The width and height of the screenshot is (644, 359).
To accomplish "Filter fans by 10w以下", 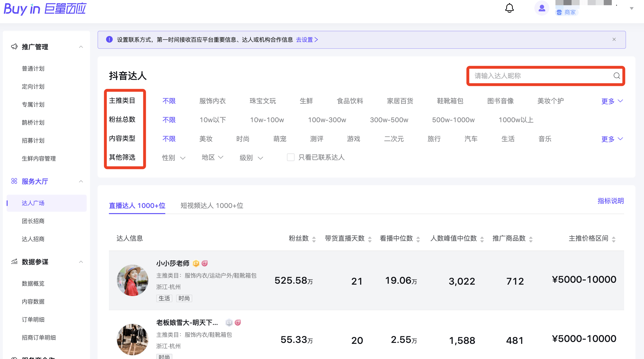I will (x=213, y=120).
